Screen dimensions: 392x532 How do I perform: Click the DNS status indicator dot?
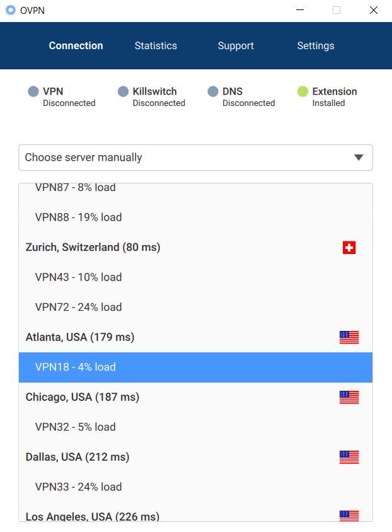click(212, 91)
